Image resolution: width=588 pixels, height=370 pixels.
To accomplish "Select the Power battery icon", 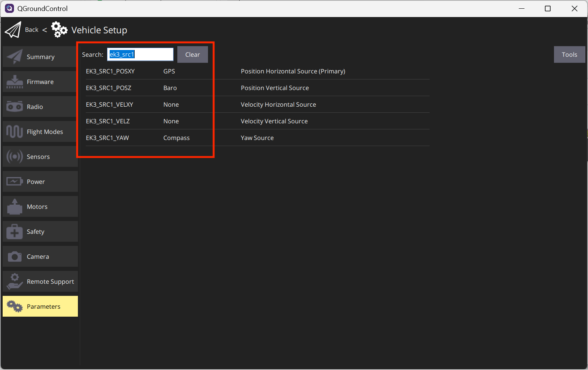I will point(15,182).
